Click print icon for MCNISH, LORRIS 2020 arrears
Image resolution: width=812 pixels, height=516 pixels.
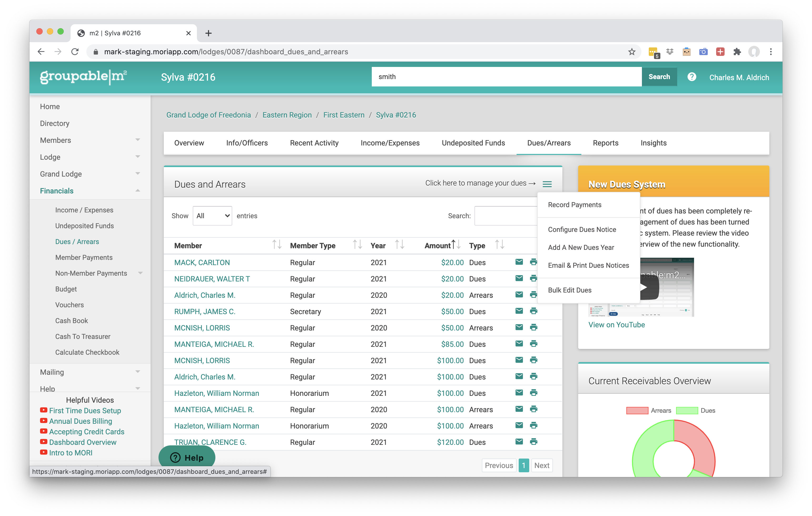pos(533,327)
